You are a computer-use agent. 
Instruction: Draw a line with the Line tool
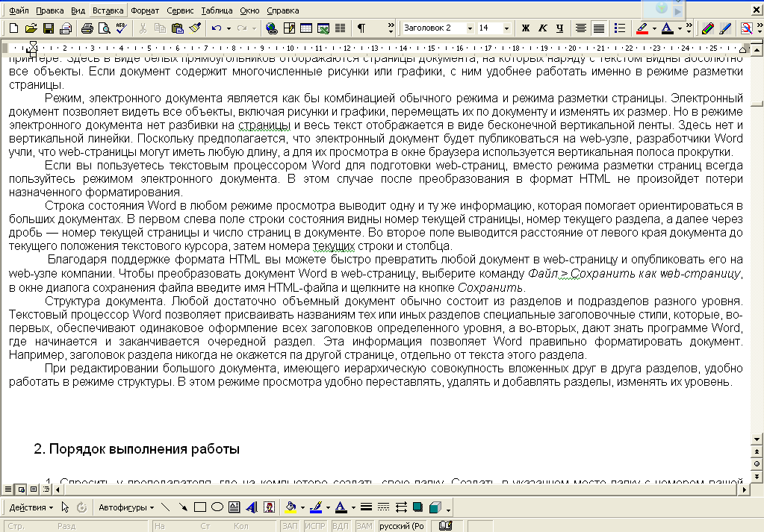166,507
